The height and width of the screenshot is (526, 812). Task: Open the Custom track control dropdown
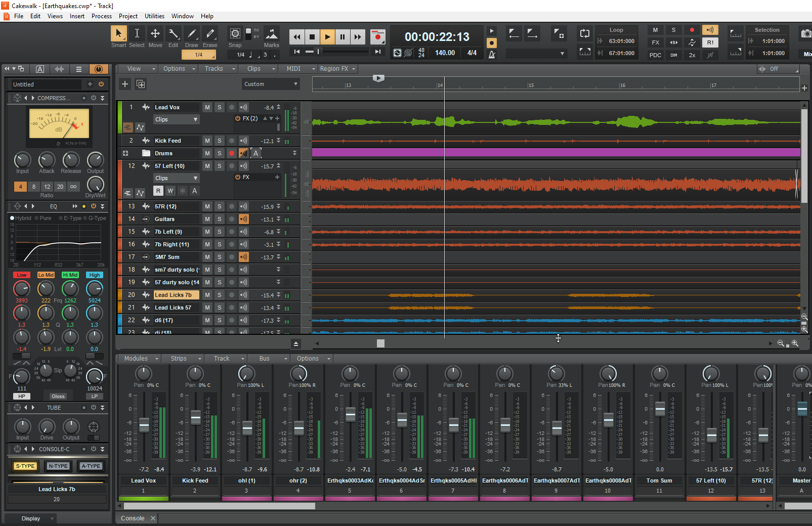[271, 84]
